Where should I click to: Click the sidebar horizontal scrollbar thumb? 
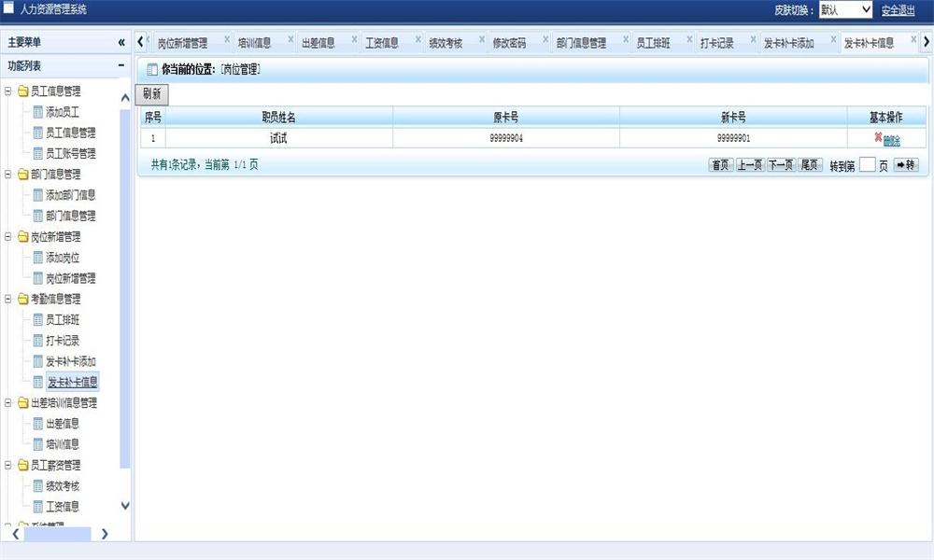click(x=58, y=534)
